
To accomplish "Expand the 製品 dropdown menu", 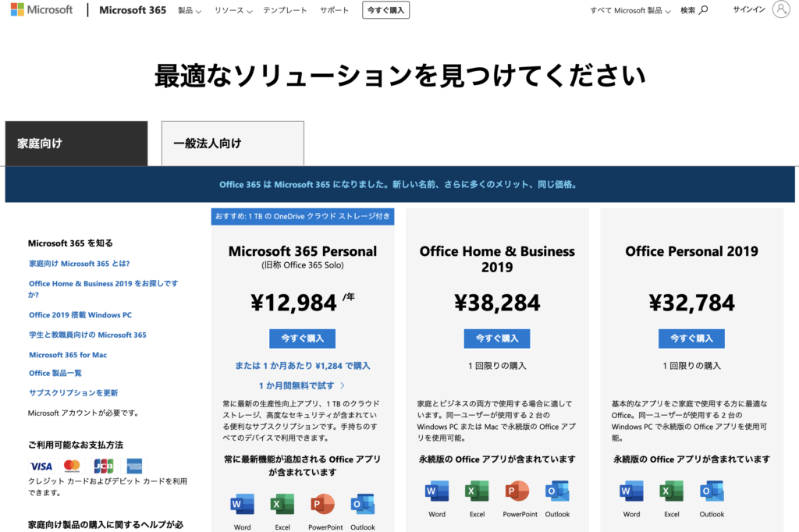I will (x=190, y=10).
